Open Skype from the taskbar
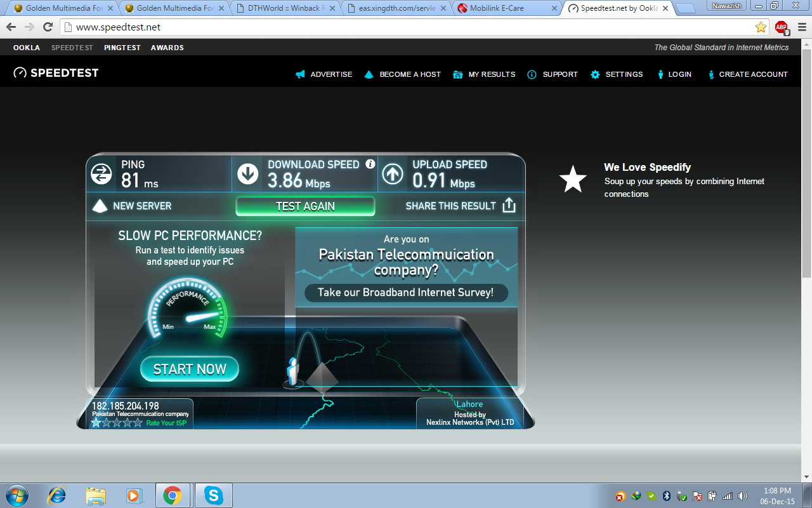The height and width of the screenshot is (508, 812). point(214,495)
